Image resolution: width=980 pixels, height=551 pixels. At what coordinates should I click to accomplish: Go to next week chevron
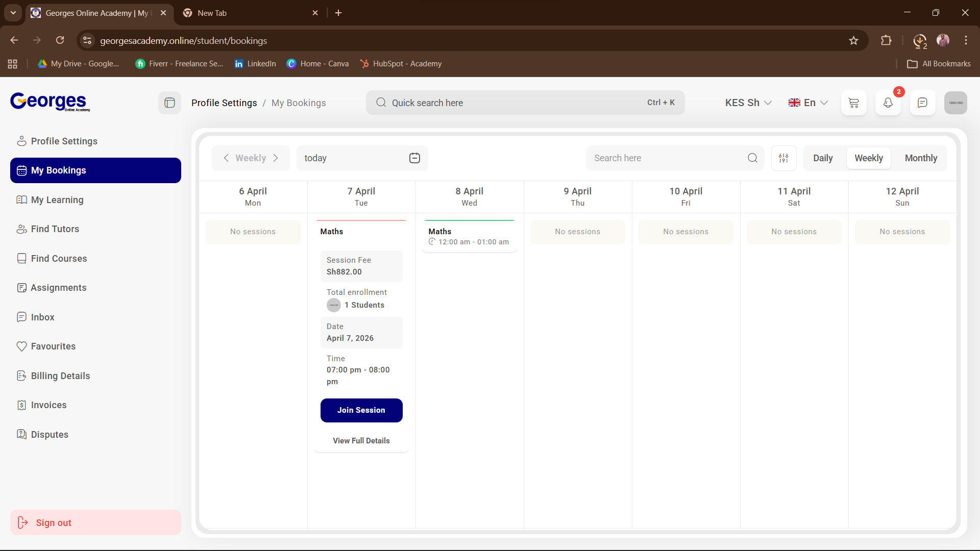coord(276,158)
